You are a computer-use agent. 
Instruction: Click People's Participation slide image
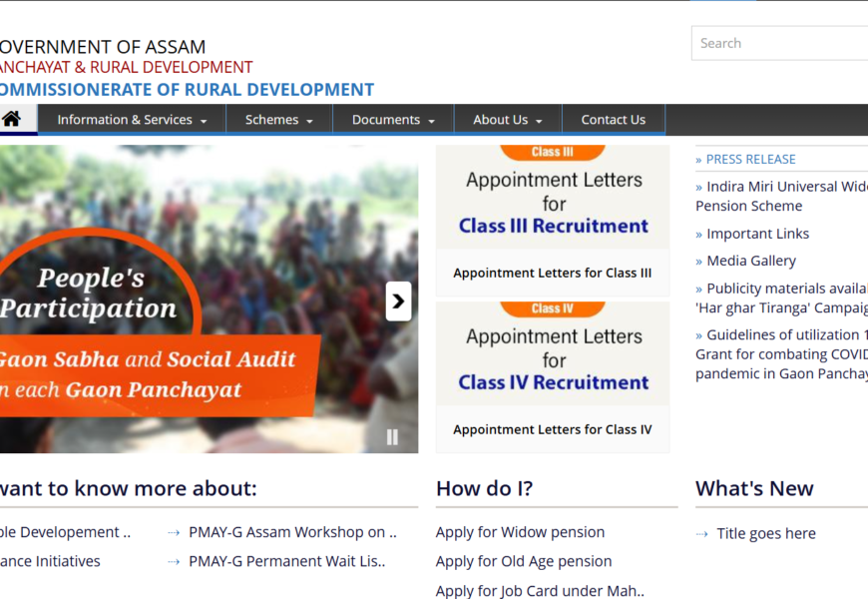click(209, 299)
